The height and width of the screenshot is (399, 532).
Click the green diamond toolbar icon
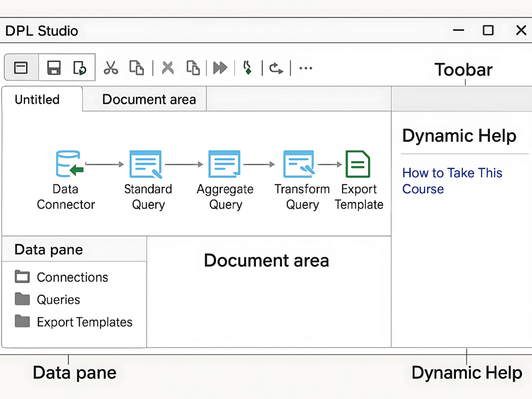tap(248, 67)
